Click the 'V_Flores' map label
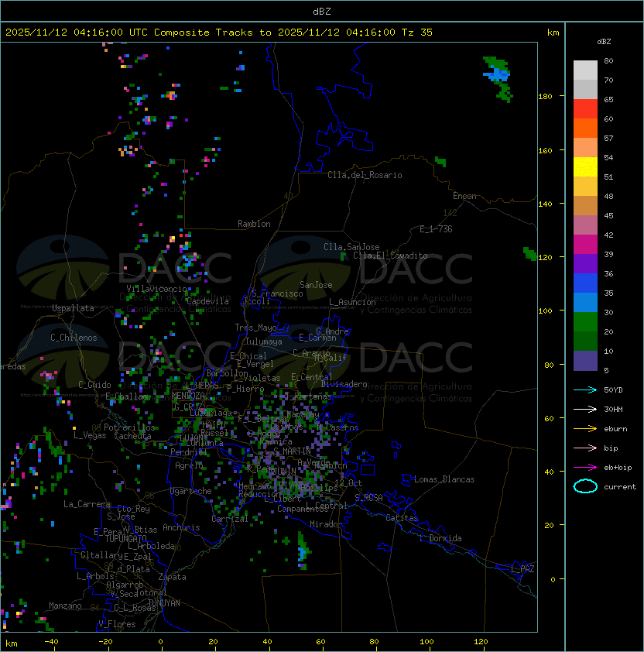This screenshot has height=652, width=644. tap(117, 624)
